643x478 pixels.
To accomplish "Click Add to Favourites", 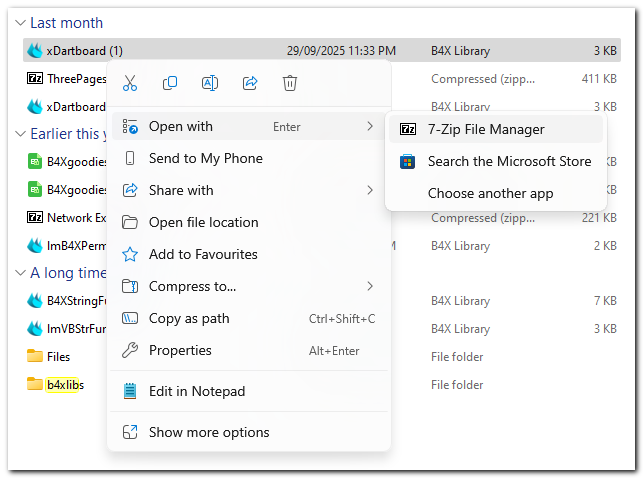I will pyautogui.click(x=203, y=254).
